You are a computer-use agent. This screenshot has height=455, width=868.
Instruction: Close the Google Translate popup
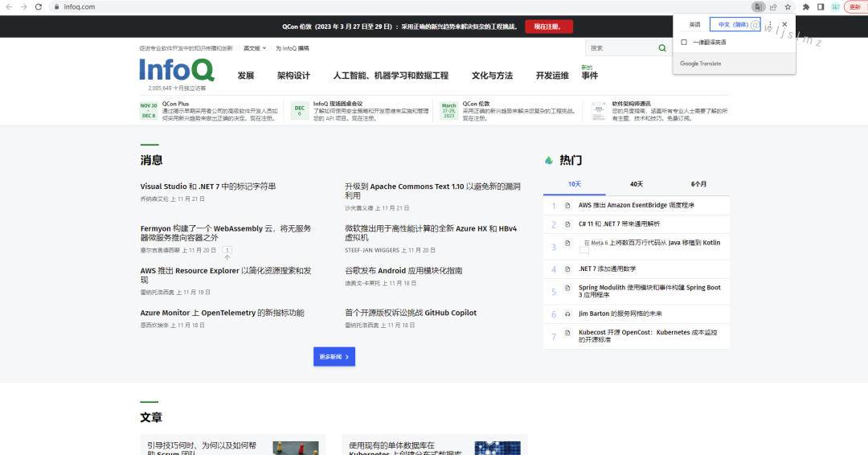(x=784, y=24)
